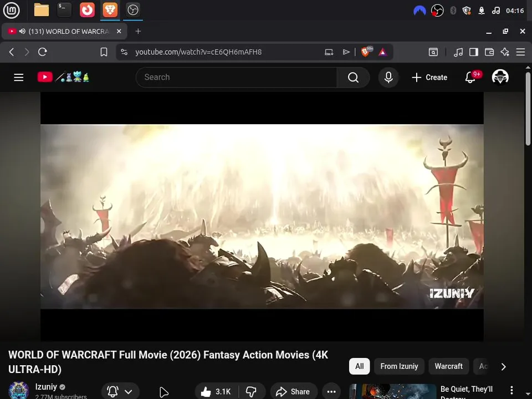Image resolution: width=532 pixels, height=399 pixels.
Task: Click the page vertical scrollbar thumb
Action: coord(528,109)
